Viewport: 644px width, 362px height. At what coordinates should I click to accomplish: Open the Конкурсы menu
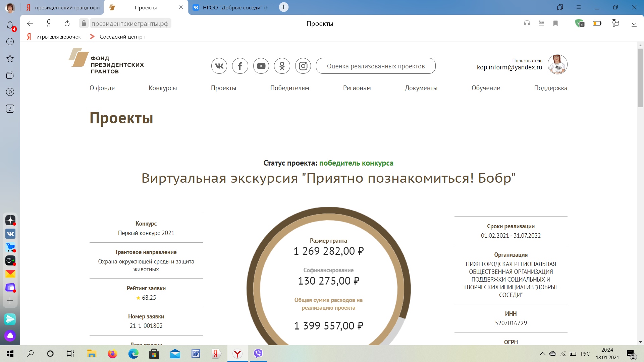163,88
